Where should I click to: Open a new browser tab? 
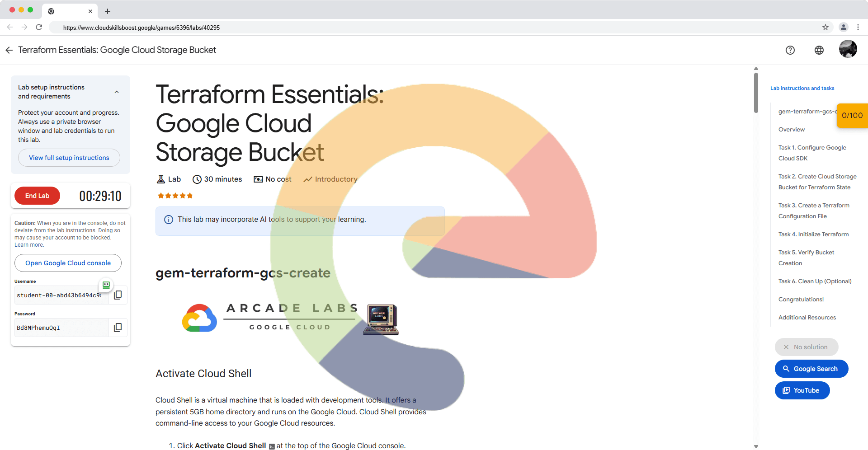pos(108,11)
